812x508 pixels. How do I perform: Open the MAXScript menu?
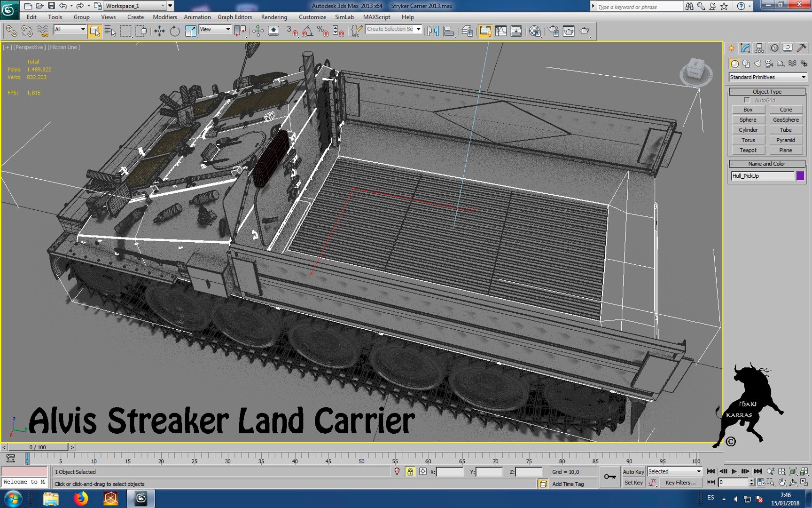coord(376,17)
